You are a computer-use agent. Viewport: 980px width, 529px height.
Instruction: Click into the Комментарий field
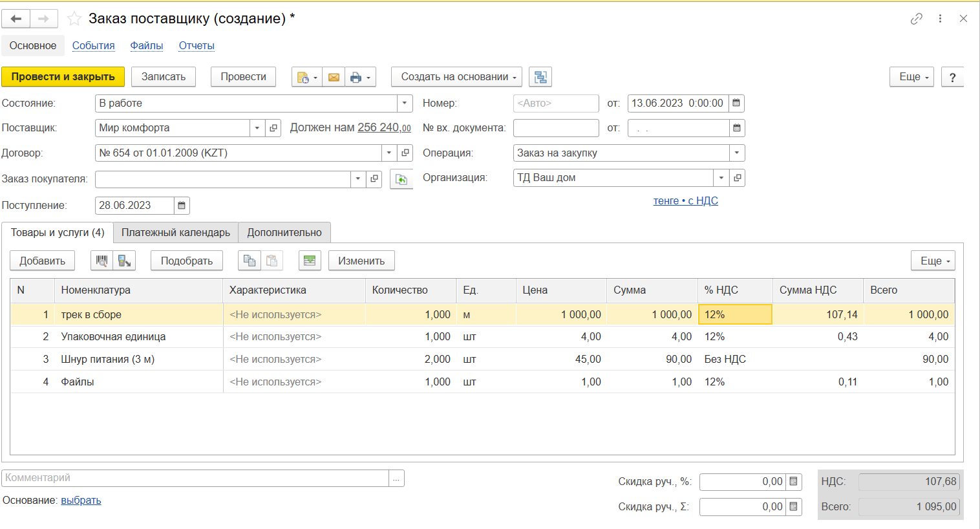click(x=194, y=478)
